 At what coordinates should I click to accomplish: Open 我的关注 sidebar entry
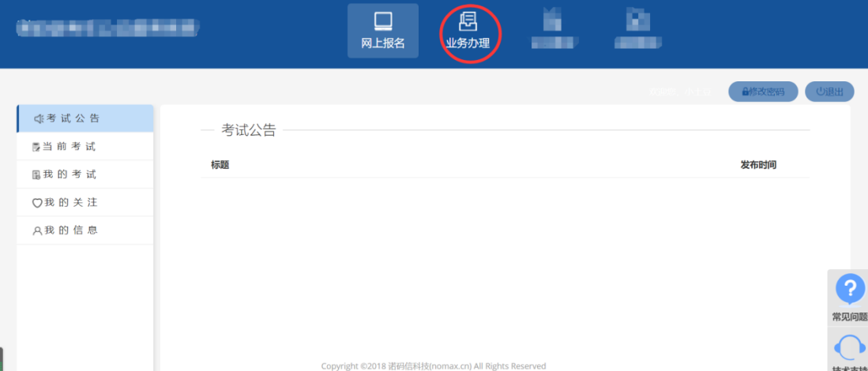point(70,203)
